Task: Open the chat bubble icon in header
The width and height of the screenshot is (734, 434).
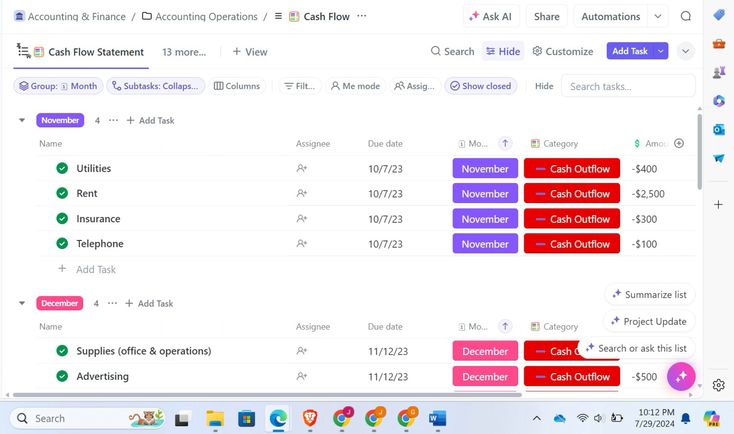Action: [686, 16]
